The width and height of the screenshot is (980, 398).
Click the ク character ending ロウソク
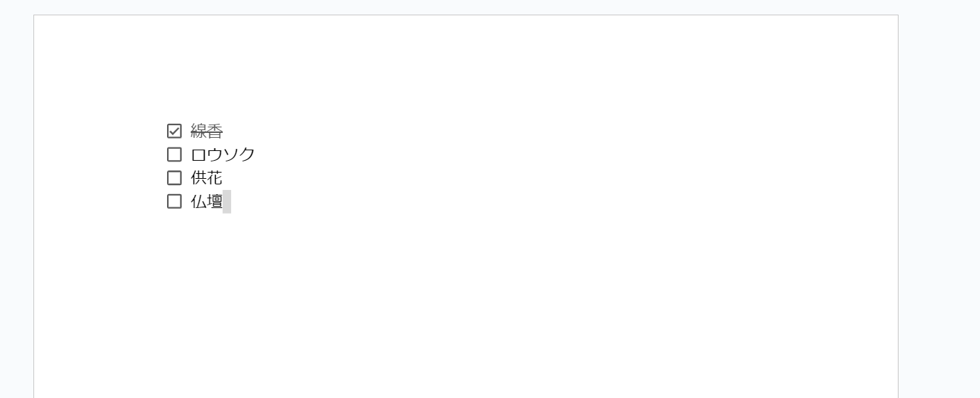247,154
